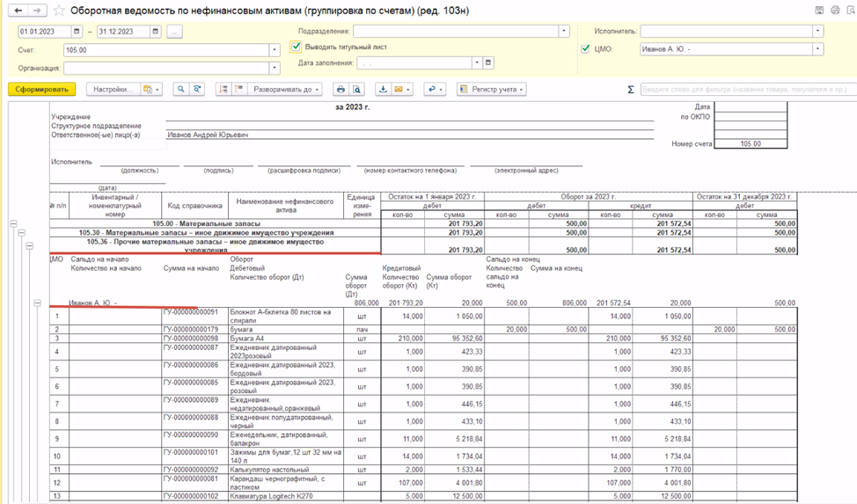Open Регистр учета menu
This screenshot has height=504, width=857.
[491, 89]
